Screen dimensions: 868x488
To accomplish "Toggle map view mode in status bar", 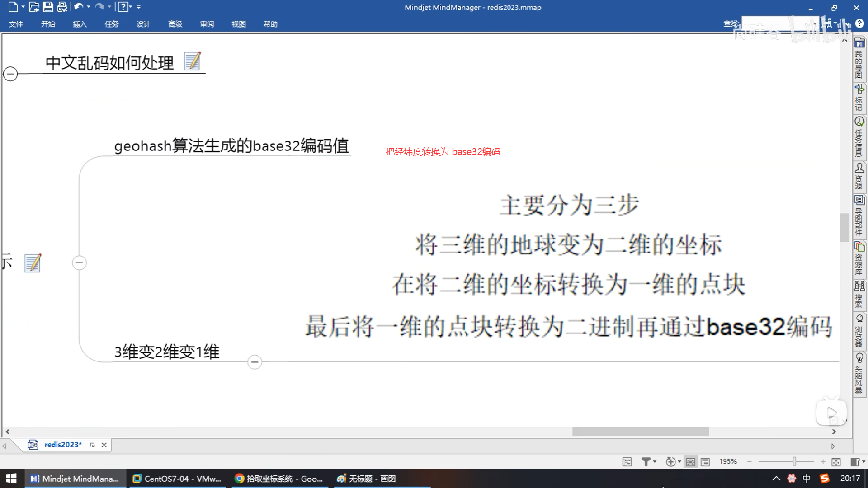I will (690, 462).
